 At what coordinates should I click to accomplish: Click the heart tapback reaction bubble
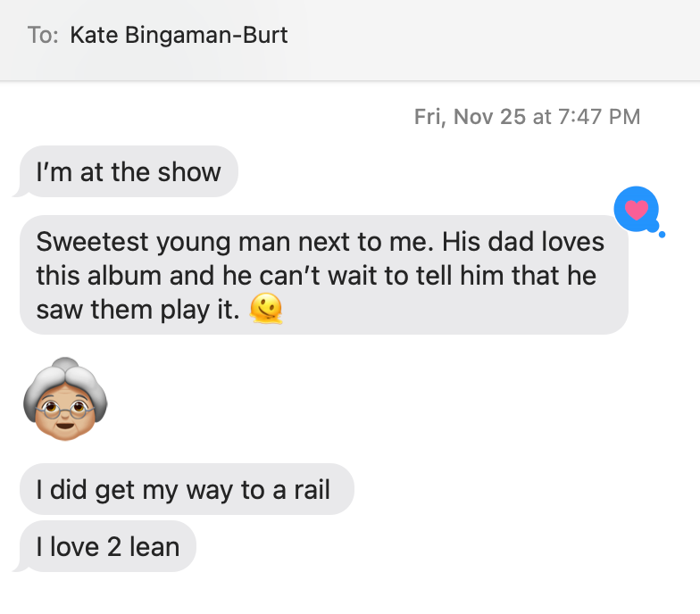(636, 209)
